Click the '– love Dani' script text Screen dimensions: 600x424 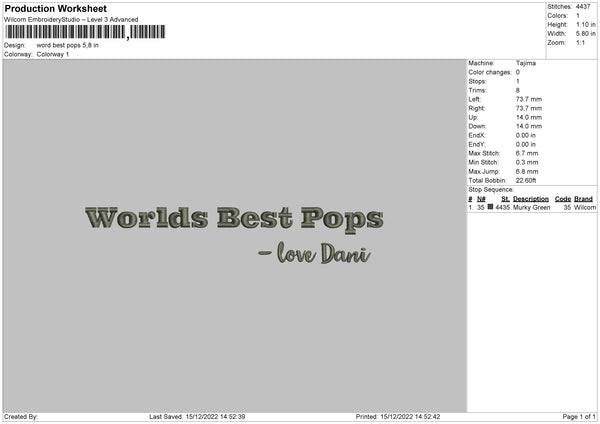tap(315, 253)
